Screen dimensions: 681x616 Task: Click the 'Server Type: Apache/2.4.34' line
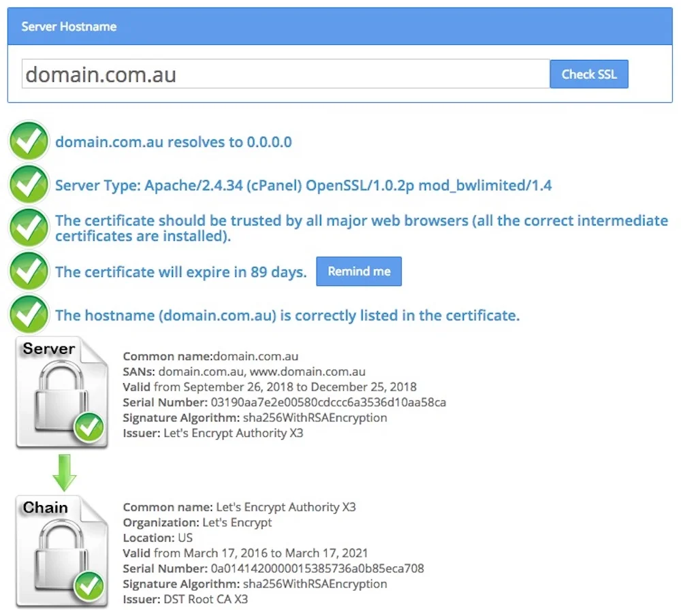tap(303, 186)
